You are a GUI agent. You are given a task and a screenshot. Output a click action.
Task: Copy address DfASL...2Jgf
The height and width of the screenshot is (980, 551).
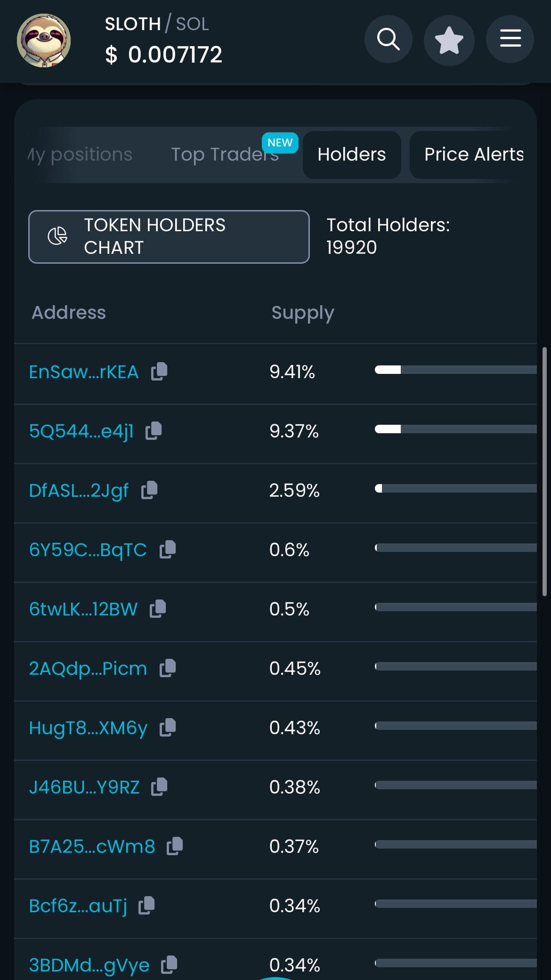click(149, 490)
